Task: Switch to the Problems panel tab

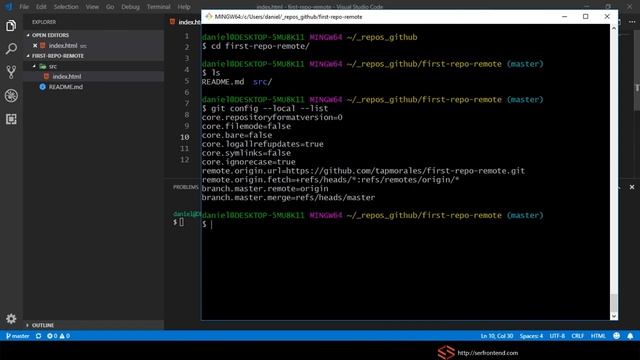Action: click(x=186, y=187)
